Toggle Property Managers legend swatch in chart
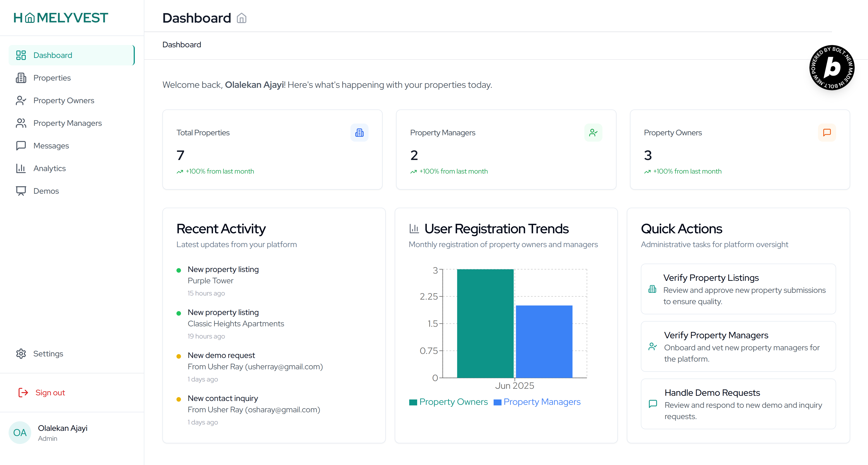This screenshot has height=465, width=868. click(497, 402)
